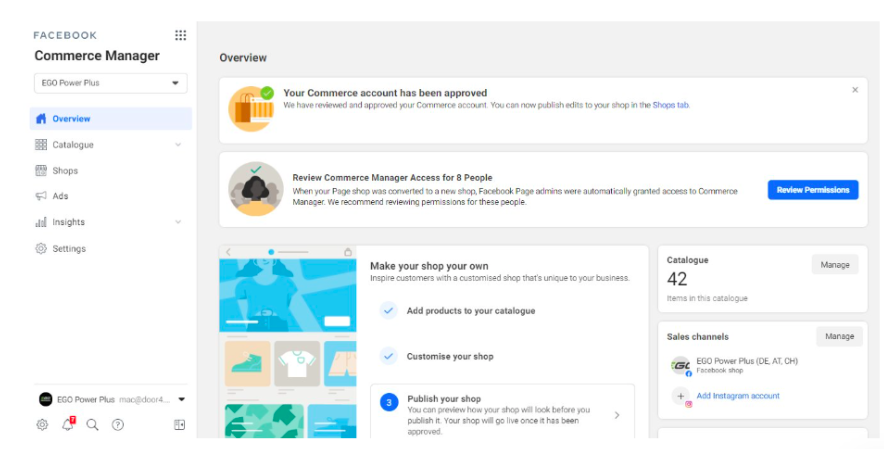This screenshot has height=449, width=884.
Task: Expand the Insights menu chevron
Action: pos(178,222)
